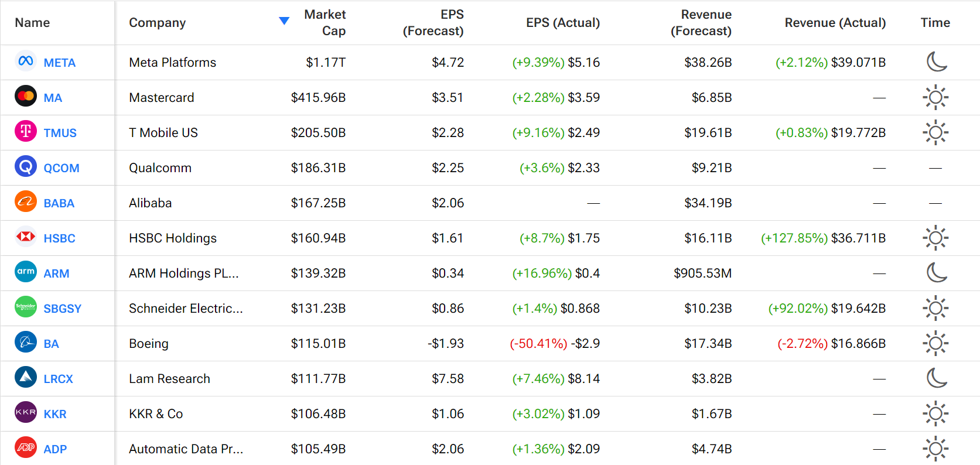980x465 pixels.
Task: Click the sun icon in KKR row
Action: click(935, 413)
